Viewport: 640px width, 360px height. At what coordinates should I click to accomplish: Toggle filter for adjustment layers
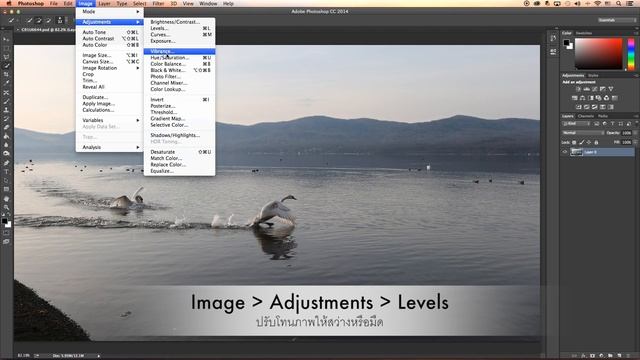pyautogui.click(x=604, y=124)
